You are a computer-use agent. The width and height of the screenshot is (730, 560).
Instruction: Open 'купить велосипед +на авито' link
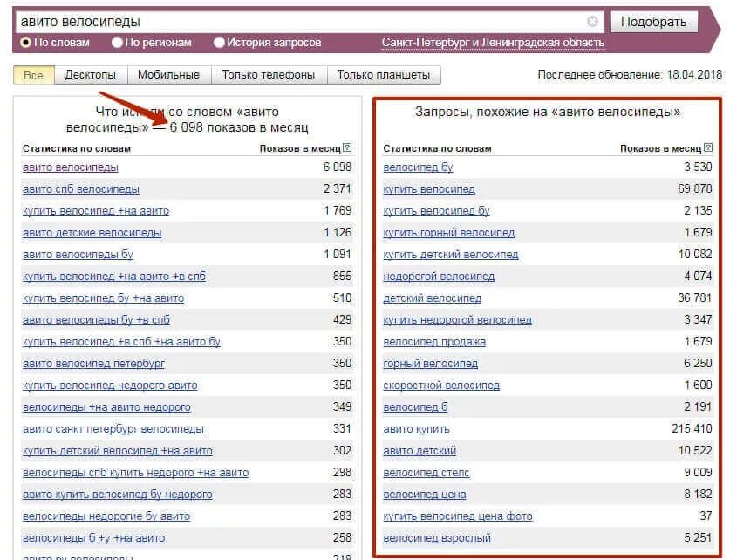pos(96,211)
